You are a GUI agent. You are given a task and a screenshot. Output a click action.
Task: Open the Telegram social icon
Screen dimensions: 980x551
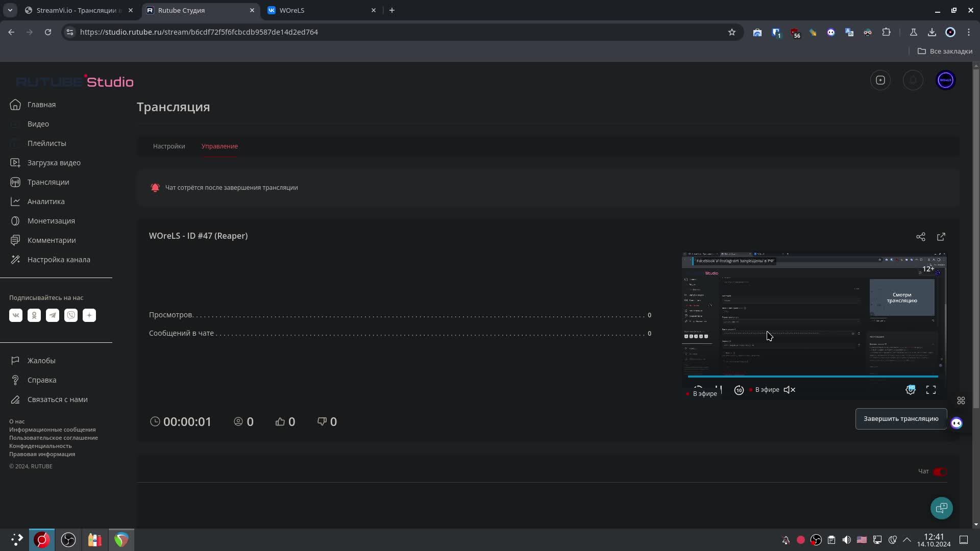53,315
